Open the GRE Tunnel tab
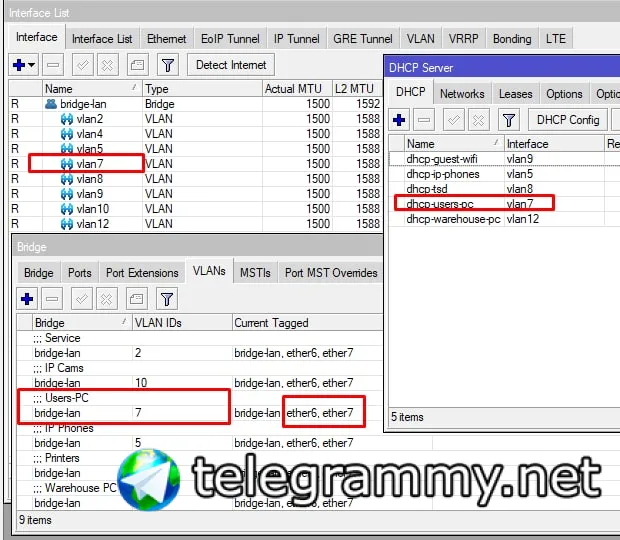620x540 pixels. tap(363, 39)
